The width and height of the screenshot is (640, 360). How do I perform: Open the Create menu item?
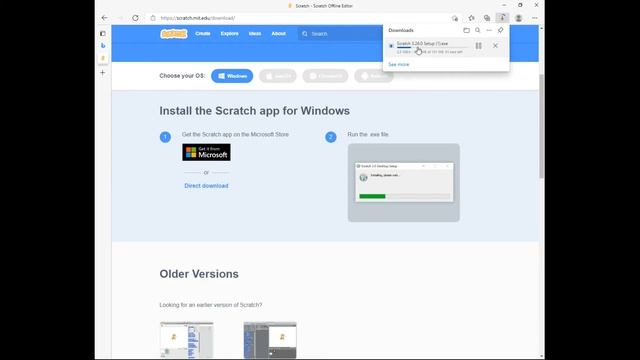point(202,33)
